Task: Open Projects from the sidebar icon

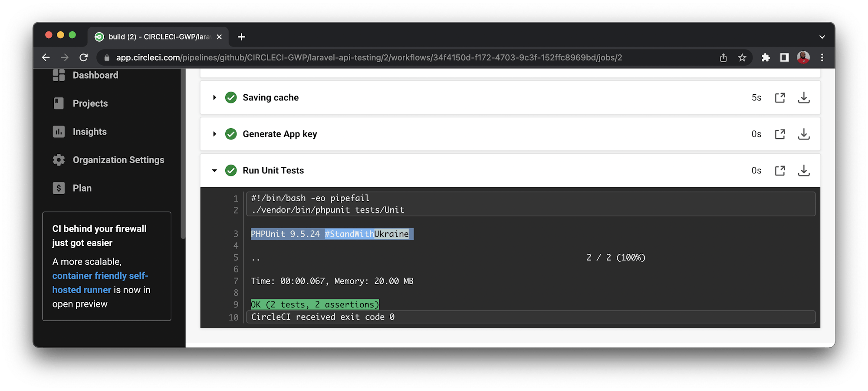Action: click(x=59, y=103)
